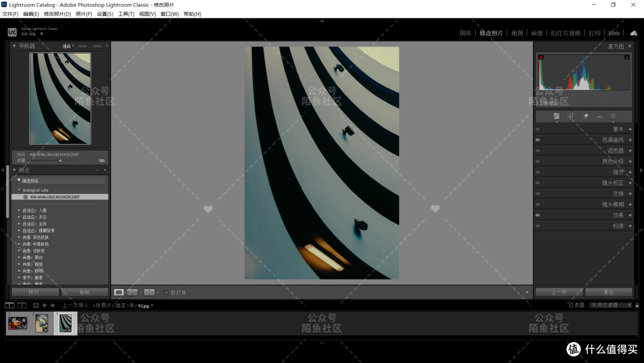Select the Edit sliders tool icon
This screenshot has width=644, height=363.
tap(556, 116)
